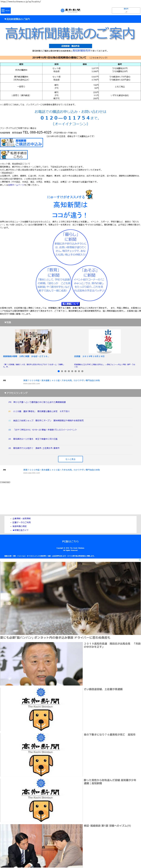This screenshot has height=868, width=141.
Task: Select the first carousel dot indicator
Action: 59,371
